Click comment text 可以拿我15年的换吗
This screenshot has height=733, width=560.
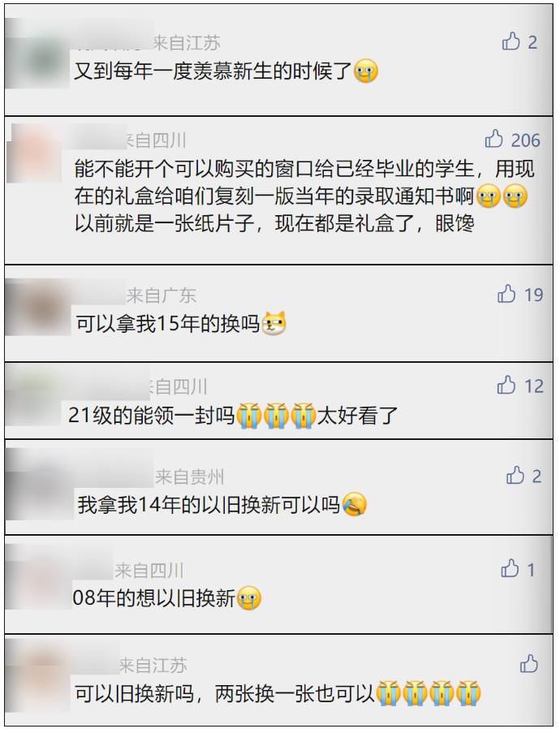pyautogui.click(x=168, y=324)
